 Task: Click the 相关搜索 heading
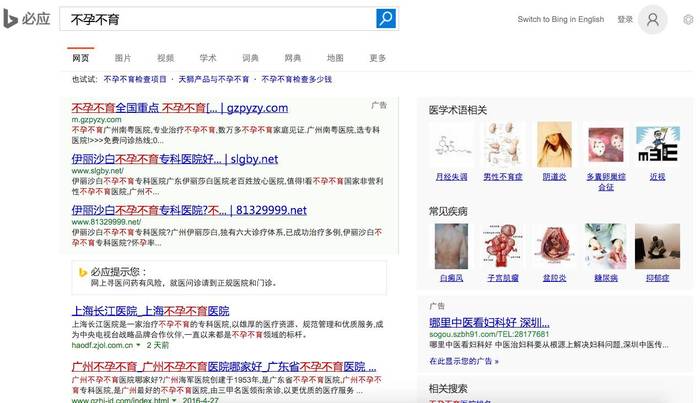click(x=448, y=388)
